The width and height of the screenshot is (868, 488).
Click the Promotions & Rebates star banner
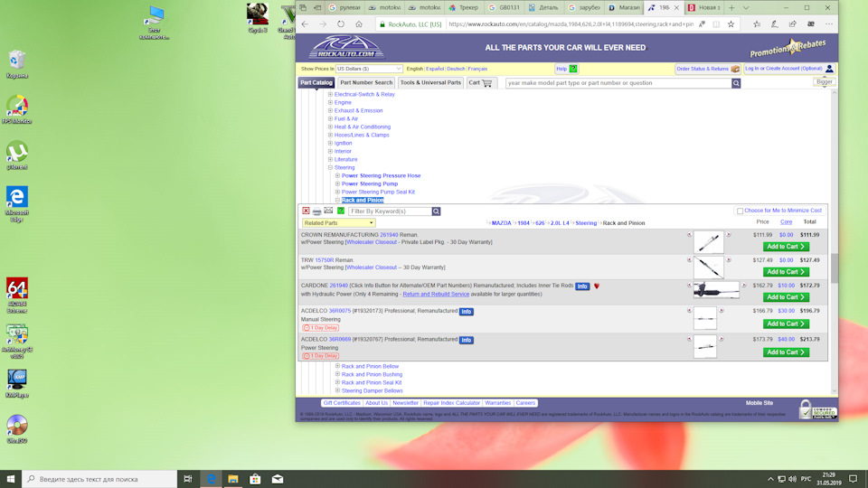[x=788, y=49]
